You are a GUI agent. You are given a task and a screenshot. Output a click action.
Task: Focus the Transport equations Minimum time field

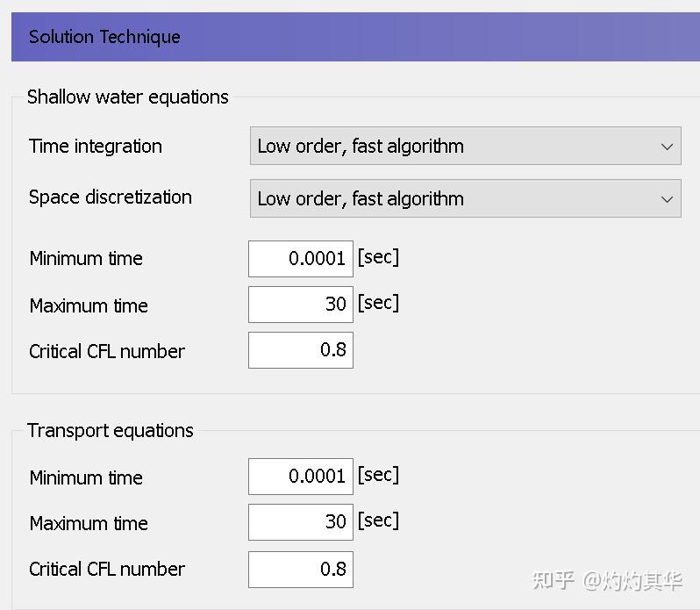[301, 477]
